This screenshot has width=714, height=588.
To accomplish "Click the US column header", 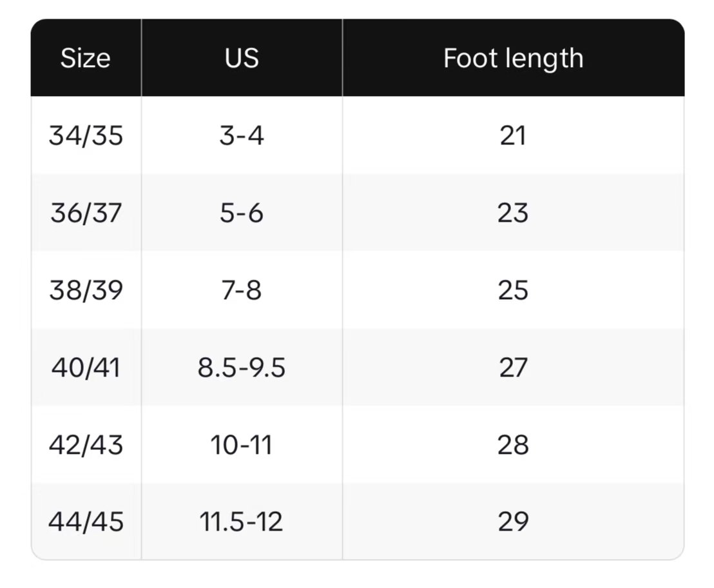I will [x=242, y=59].
